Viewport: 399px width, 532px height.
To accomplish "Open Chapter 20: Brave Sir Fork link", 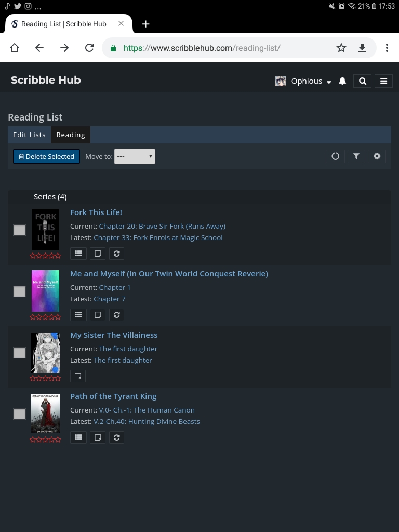I will [x=162, y=227].
